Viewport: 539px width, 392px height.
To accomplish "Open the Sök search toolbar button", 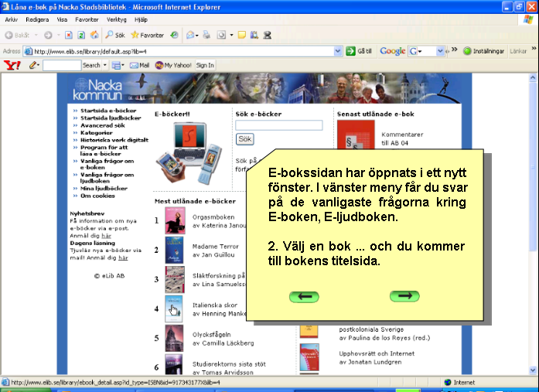I will tap(115, 35).
